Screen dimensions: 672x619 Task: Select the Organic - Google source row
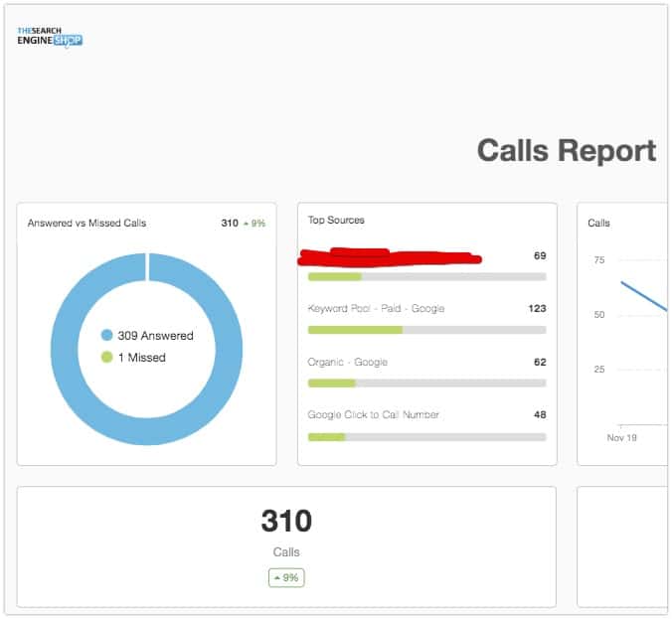(x=348, y=363)
